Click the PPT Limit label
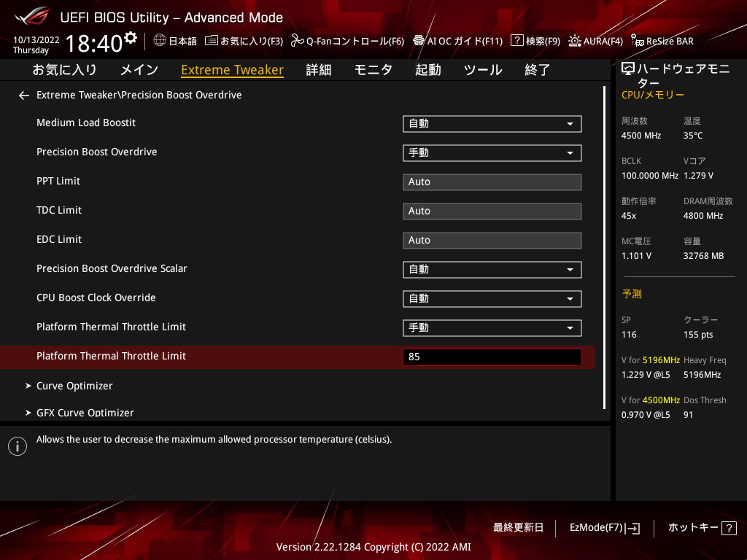This screenshot has height=560, width=747. click(58, 181)
